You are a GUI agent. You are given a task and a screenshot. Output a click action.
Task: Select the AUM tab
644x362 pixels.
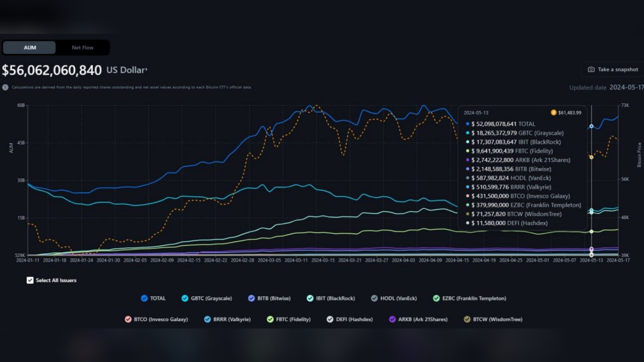(x=29, y=48)
